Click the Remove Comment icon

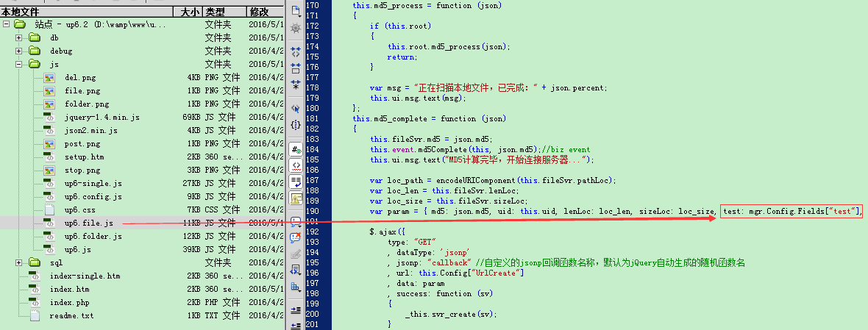(x=296, y=237)
